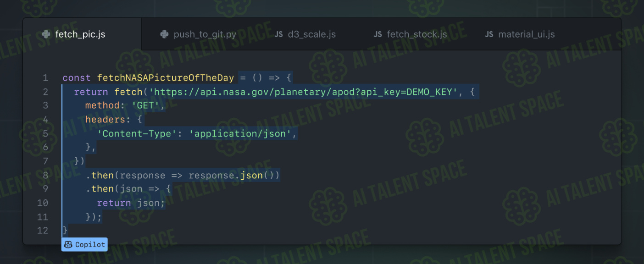
Task: Select line number 8 in the gutter
Action: (x=45, y=175)
